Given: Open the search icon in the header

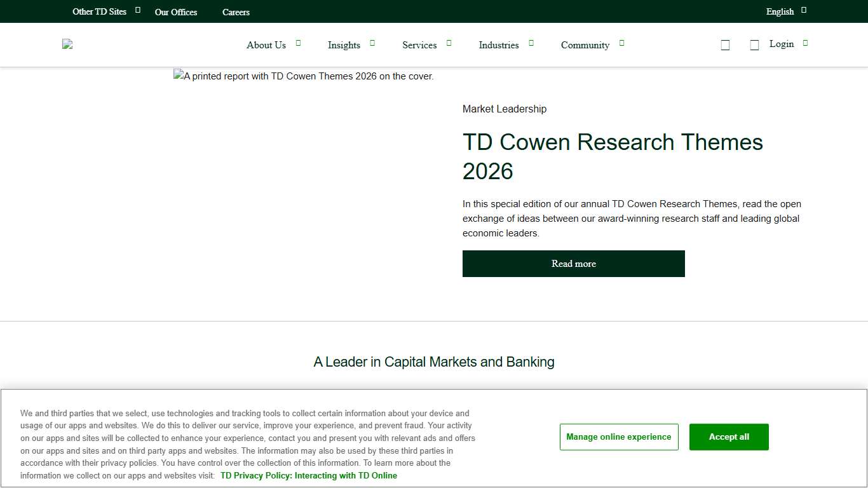Looking at the screenshot, I should [725, 44].
